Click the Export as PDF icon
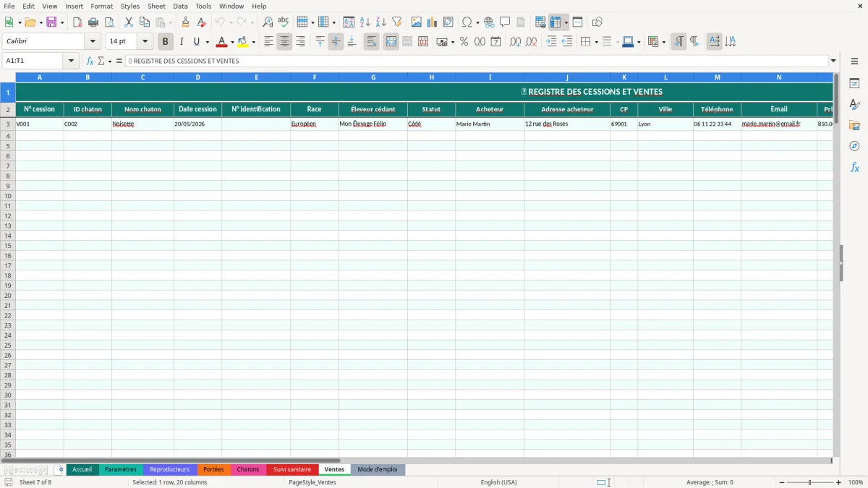 (77, 22)
